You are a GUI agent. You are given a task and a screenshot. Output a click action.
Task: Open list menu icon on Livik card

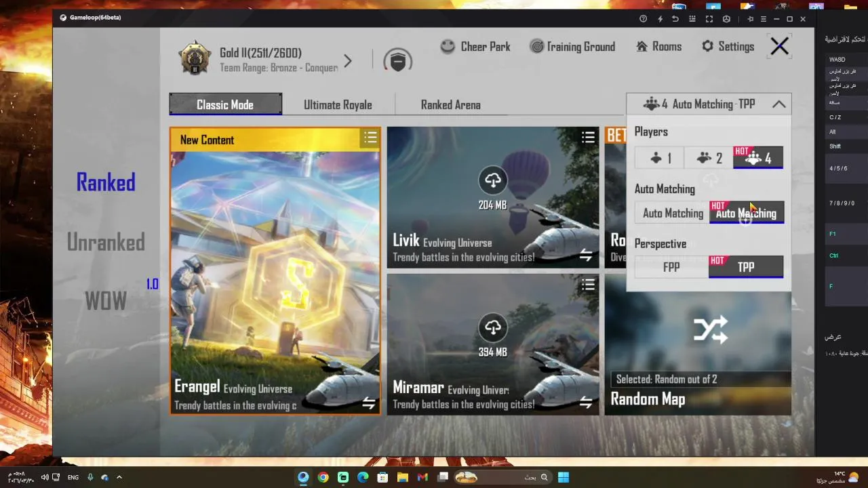coord(588,137)
